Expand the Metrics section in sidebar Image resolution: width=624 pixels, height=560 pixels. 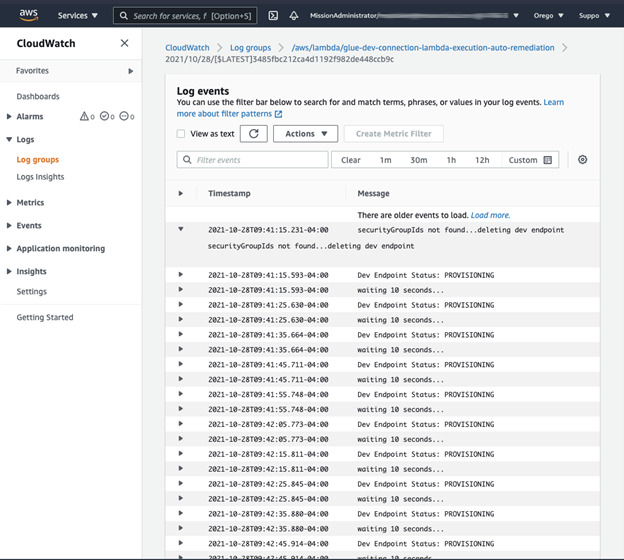(x=30, y=202)
